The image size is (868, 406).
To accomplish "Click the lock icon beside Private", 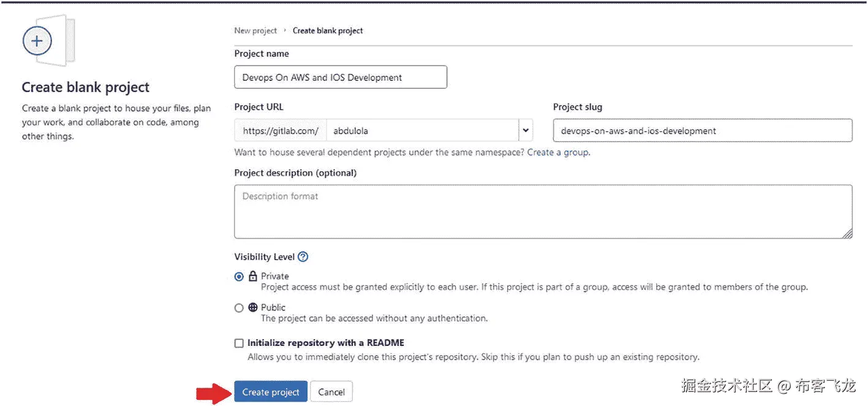I will coord(252,277).
